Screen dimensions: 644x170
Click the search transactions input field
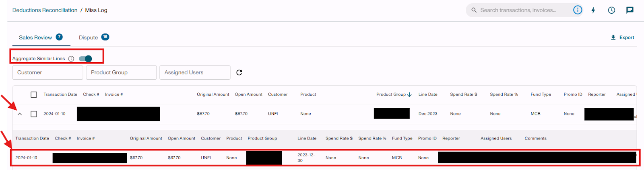[523, 10]
